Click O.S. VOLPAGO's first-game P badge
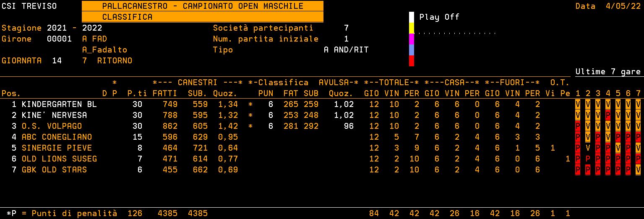Image resolution: width=644 pixels, height=219 pixels. click(x=578, y=126)
